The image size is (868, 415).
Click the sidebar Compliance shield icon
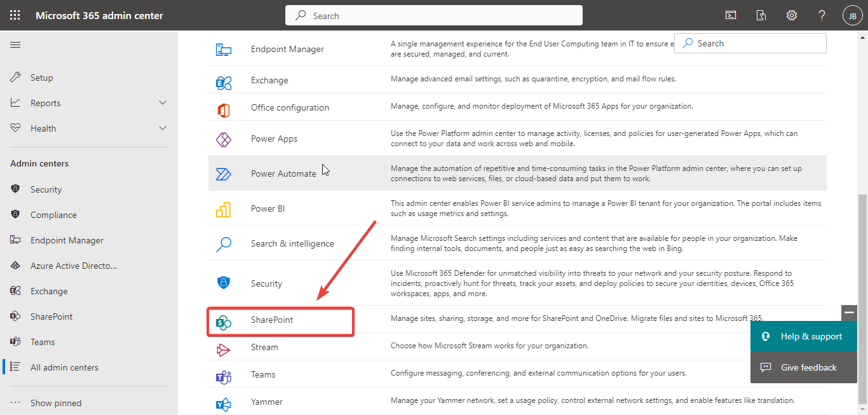pyautogui.click(x=15, y=214)
